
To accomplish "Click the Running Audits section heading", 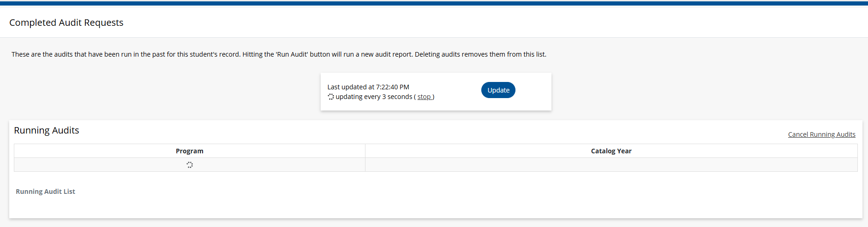I will point(47,130).
